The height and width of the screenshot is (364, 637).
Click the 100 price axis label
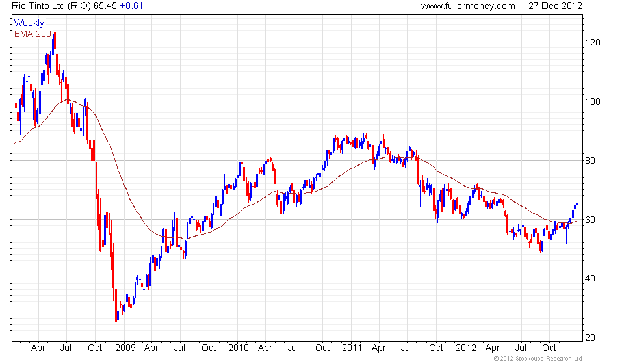click(x=593, y=101)
